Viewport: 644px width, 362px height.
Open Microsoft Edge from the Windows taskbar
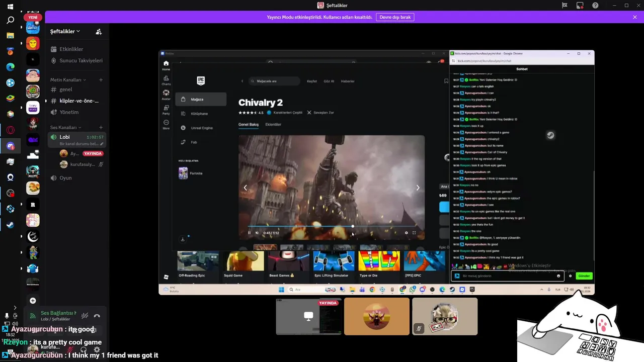point(10,67)
